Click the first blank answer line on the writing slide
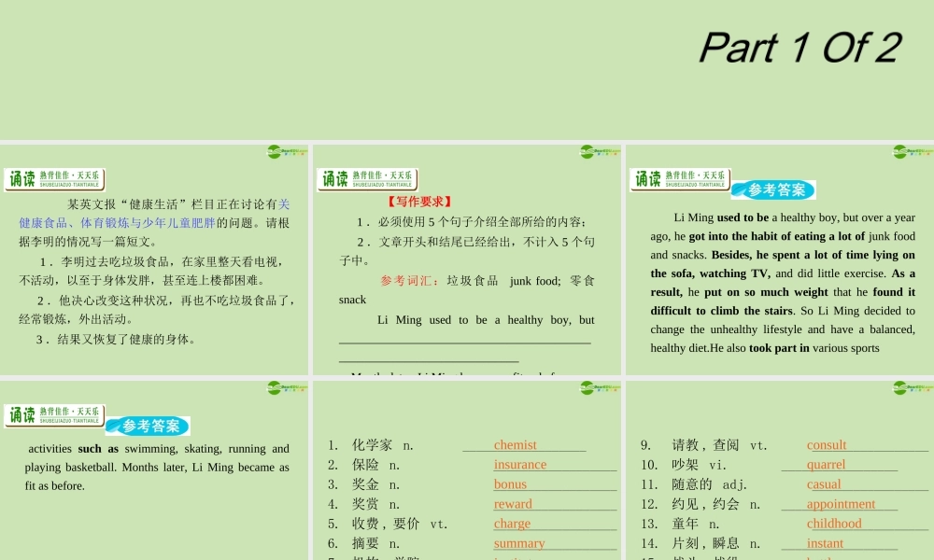The height and width of the screenshot is (560, 934). tap(464, 343)
